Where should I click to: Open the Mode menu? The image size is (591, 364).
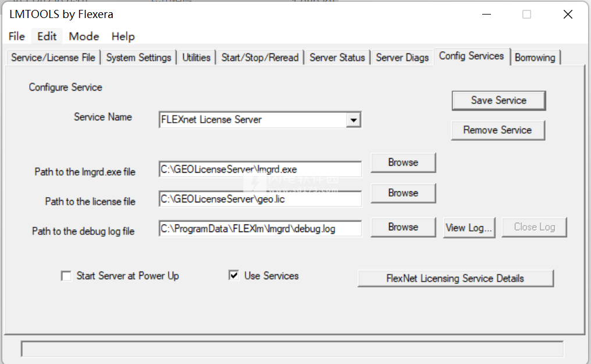pos(84,37)
